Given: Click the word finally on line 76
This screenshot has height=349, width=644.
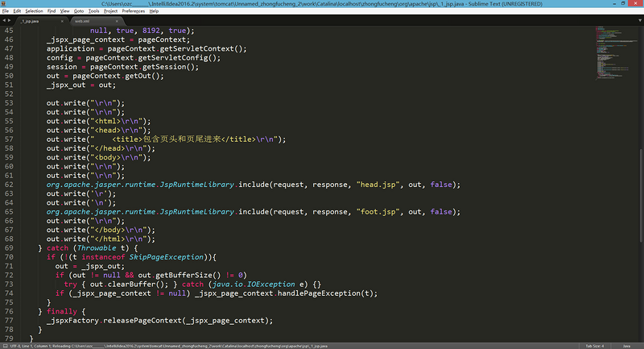Looking at the screenshot, I should 62,312.
